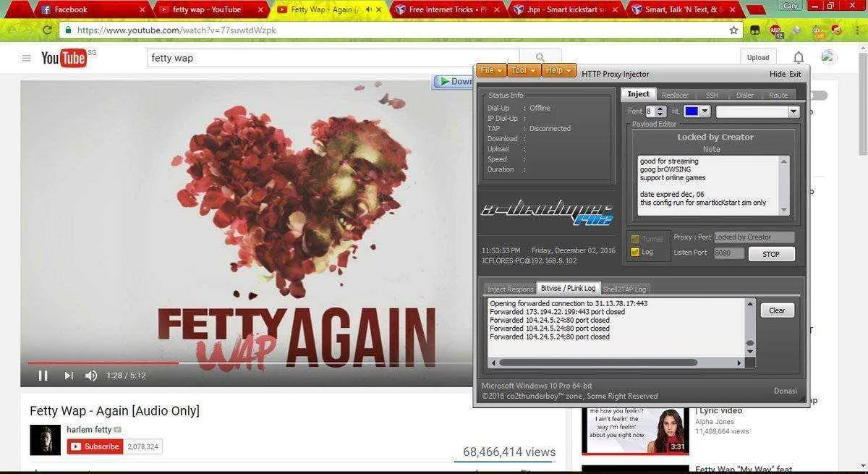Image resolution: width=868 pixels, height=474 pixels.
Task: Bookmark this page with star icon
Action: [x=733, y=30]
